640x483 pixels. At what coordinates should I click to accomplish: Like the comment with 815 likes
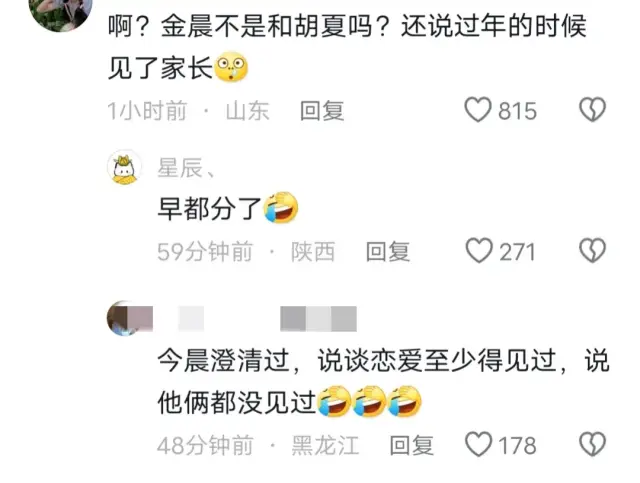[478, 110]
